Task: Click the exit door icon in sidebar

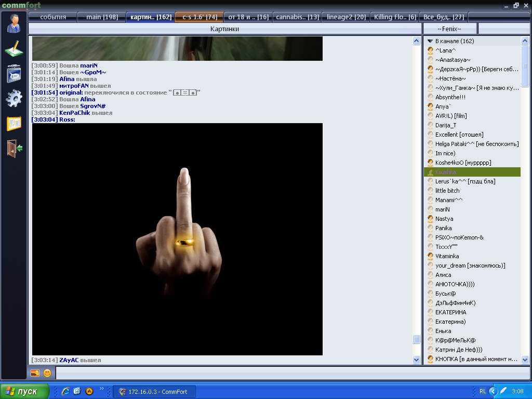Action: click(14, 149)
